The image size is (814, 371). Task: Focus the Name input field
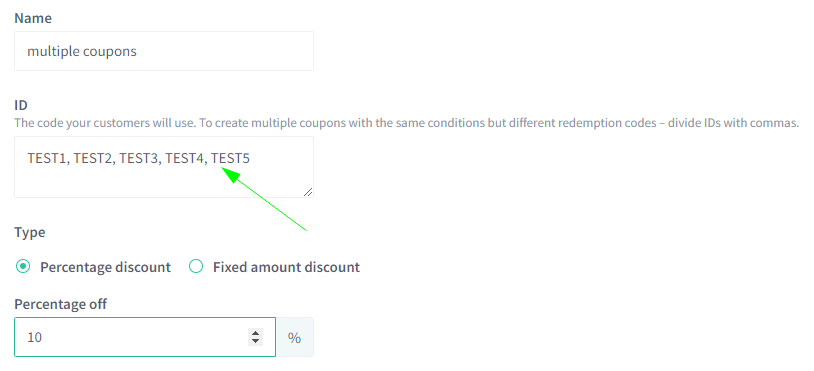point(164,51)
